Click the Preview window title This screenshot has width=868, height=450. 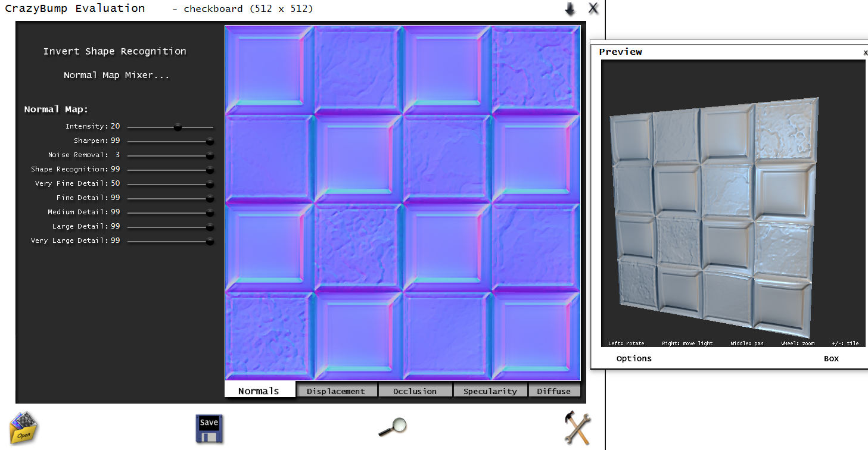(620, 52)
